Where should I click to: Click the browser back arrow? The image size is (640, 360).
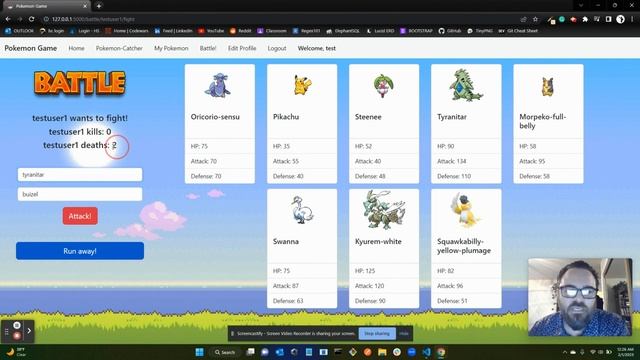click(x=8, y=19)
